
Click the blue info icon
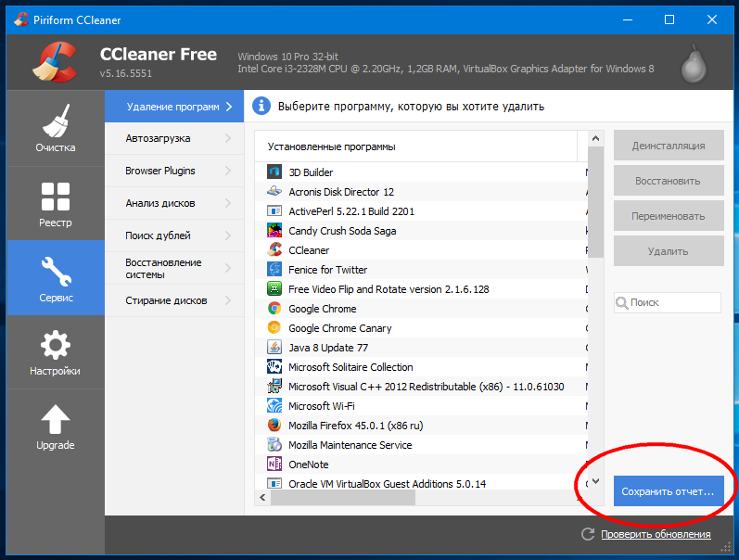(x=261, y=106)
